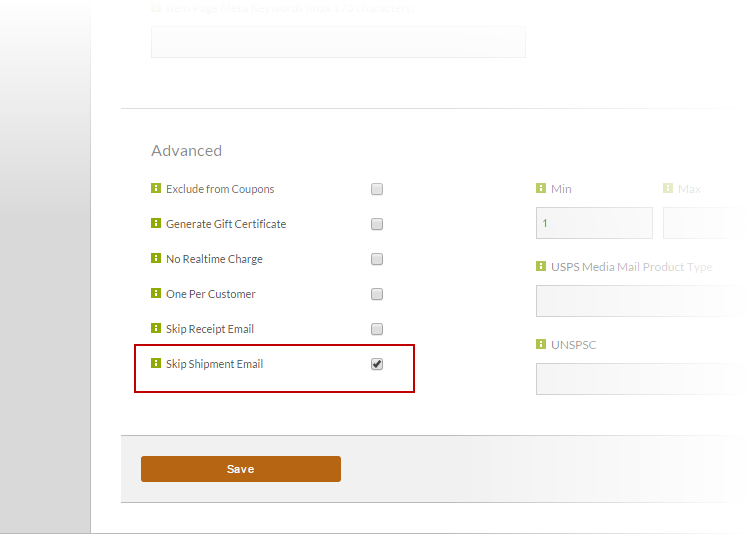The height and width of the screenshot is (558, 747).
Task: Open the USPS Media Mail Product Type field
Action: point(641,301)
